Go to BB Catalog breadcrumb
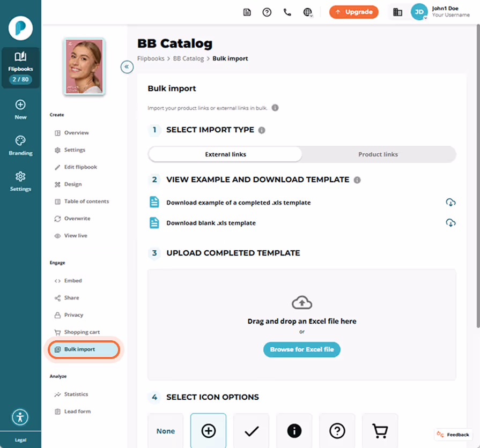The image size is (480, 448). point(188,58)
